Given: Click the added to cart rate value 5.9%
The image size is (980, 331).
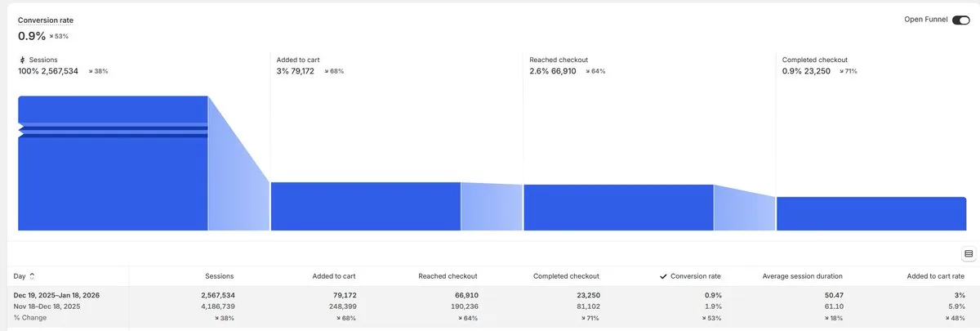Looking at the screenshot, I should click(x=957, y=306).
